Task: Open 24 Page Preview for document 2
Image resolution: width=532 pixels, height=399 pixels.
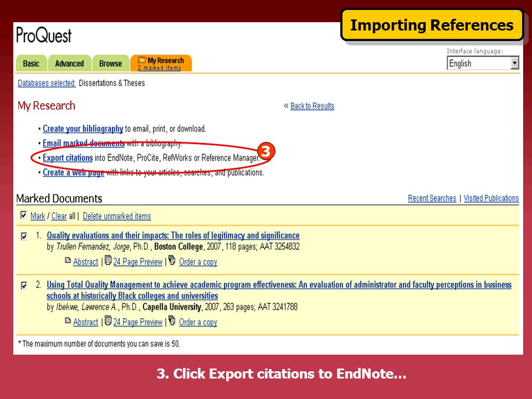Action: [138, 322]
